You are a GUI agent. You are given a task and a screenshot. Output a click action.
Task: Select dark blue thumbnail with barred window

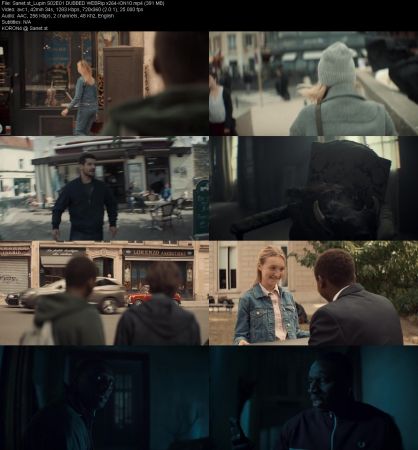coord(104,398)
